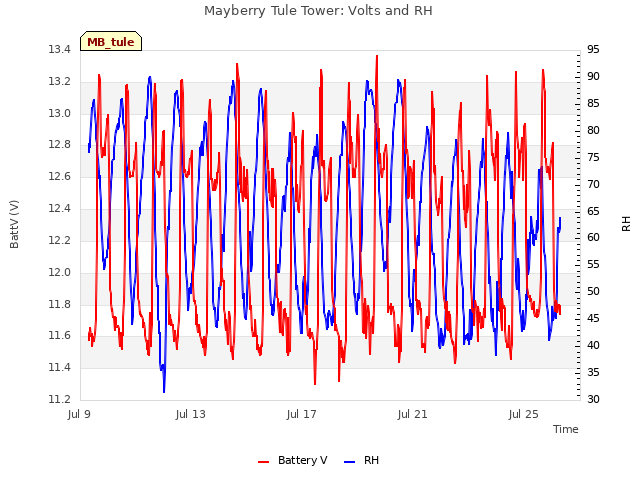The height and width of the screenshot is (480, 640).
Task: Toggle the Battery V legend entry
Action: click(292, 460)
